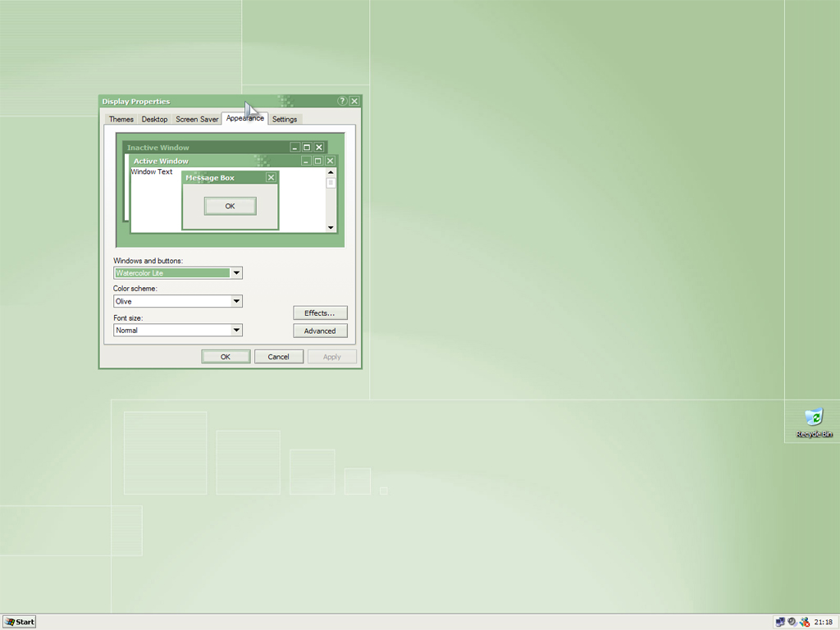Click the network connection tray icon
840x630 pixels.
pos(780,622)
